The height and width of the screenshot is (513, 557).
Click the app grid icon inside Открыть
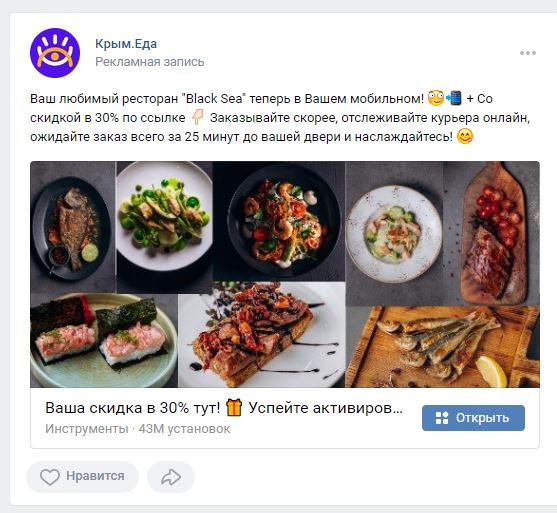pos(442,418)
